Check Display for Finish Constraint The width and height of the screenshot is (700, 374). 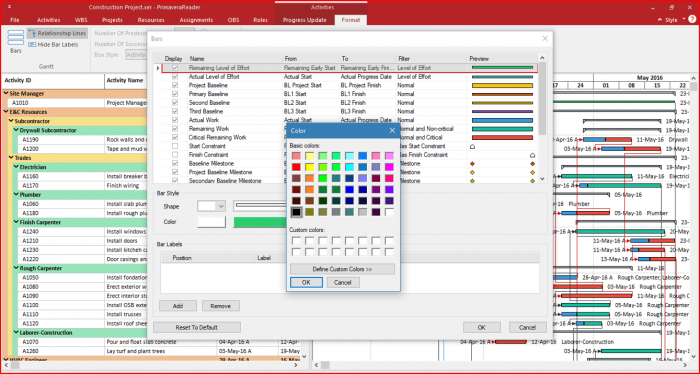click(x=175, y=155)
